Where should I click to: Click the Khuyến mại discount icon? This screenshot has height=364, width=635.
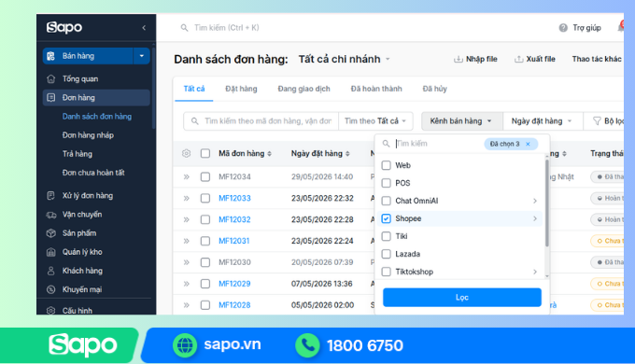pyautogui.click(x=51, y=289)
